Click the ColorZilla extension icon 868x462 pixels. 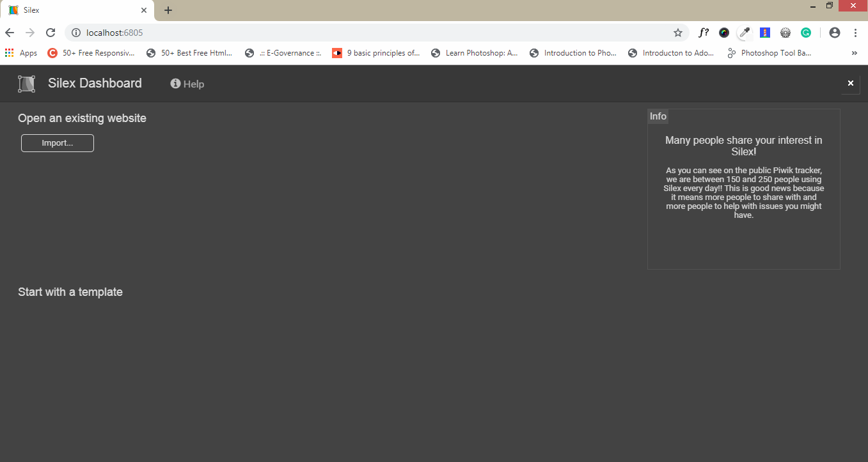point(723,33)
